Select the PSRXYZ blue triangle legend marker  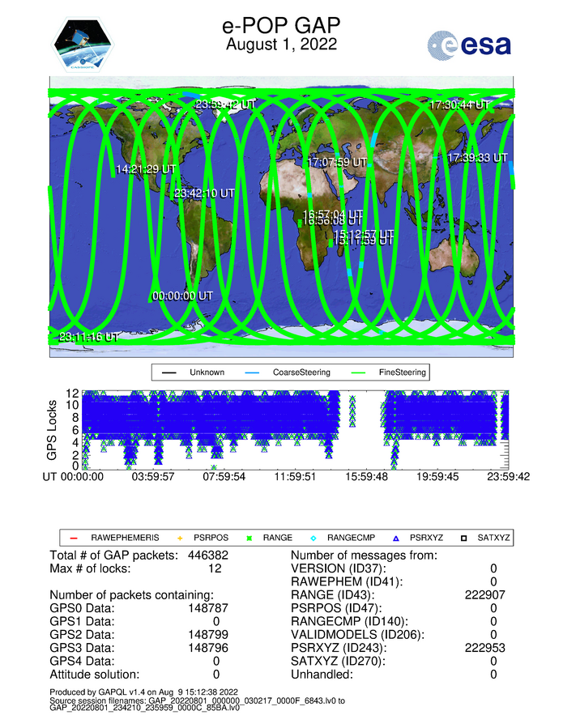click(x=397, y=537)
